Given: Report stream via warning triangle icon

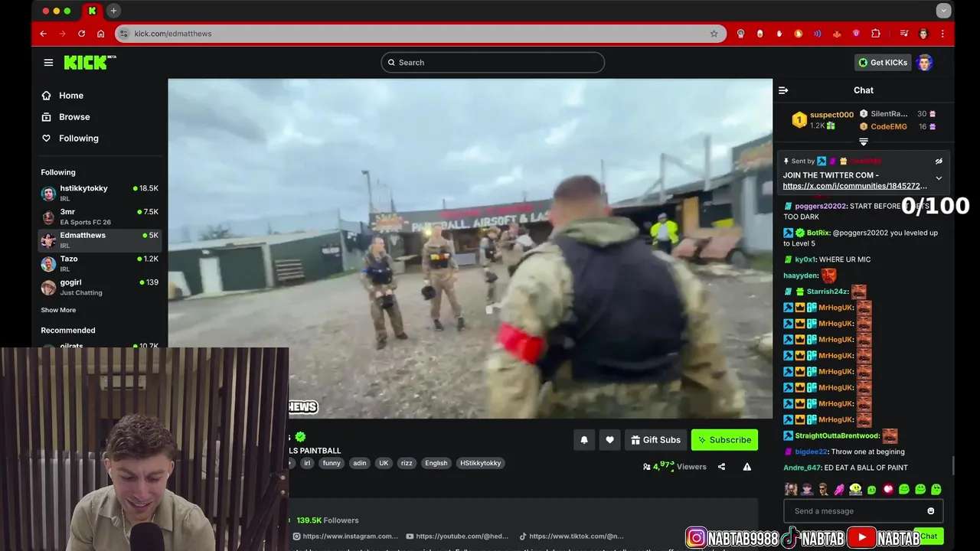Looking at the screenshot, I should click(x=747, y=467).
